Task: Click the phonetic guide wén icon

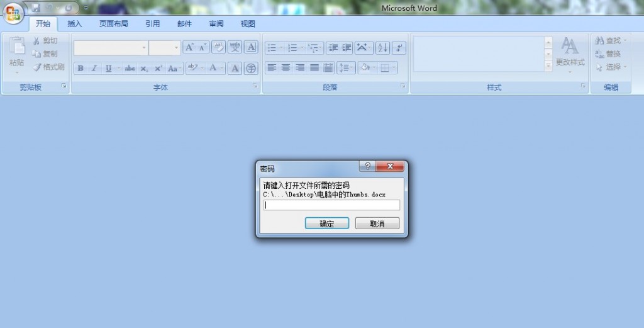Action: (235, 47)
